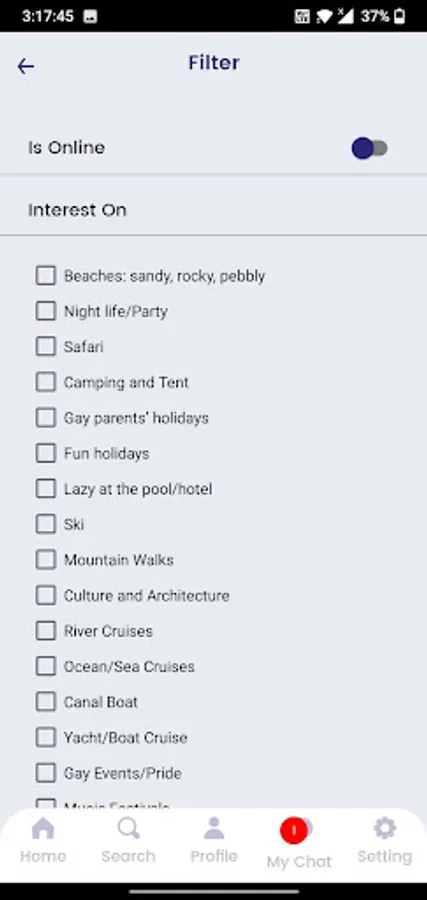The width and height of the screenshot is (427, 900).
Task: Check the Beaches: sandy, rocky, pebbly box
Action: [46, 276]
